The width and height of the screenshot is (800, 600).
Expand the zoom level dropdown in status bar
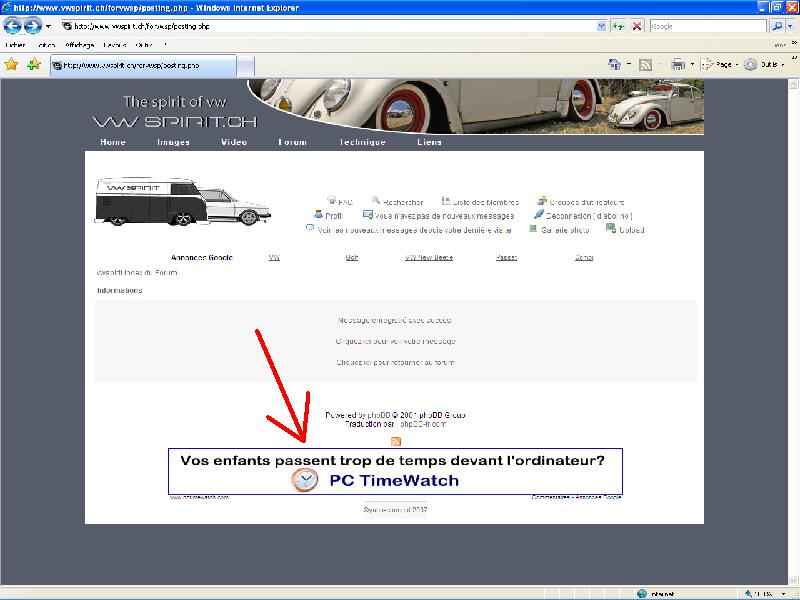tap(784, 592)
